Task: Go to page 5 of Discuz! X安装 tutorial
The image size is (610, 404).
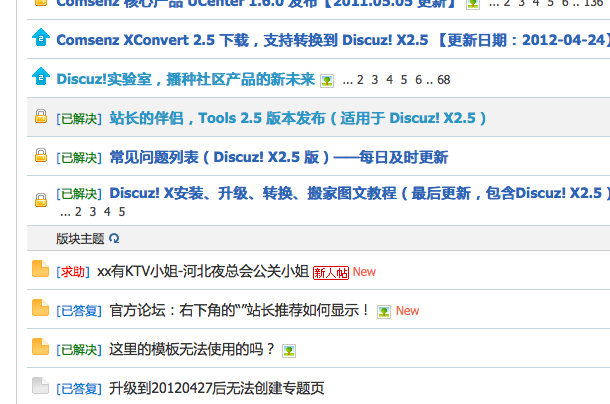Action: (122, 212)
